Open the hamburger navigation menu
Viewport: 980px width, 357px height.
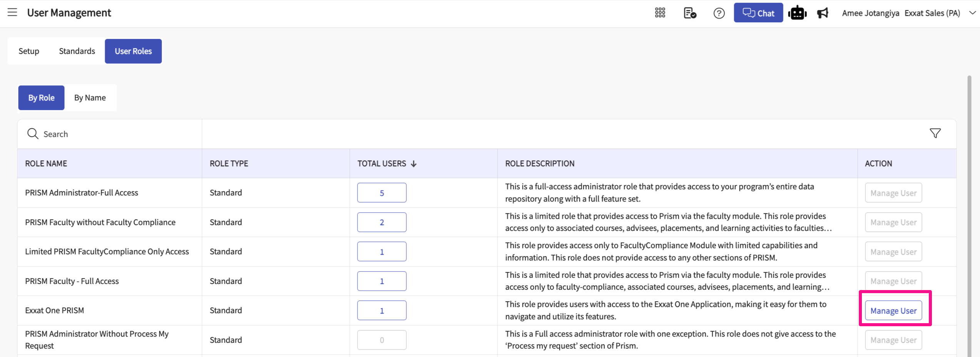pyautogui.click(x=12, y=12)
